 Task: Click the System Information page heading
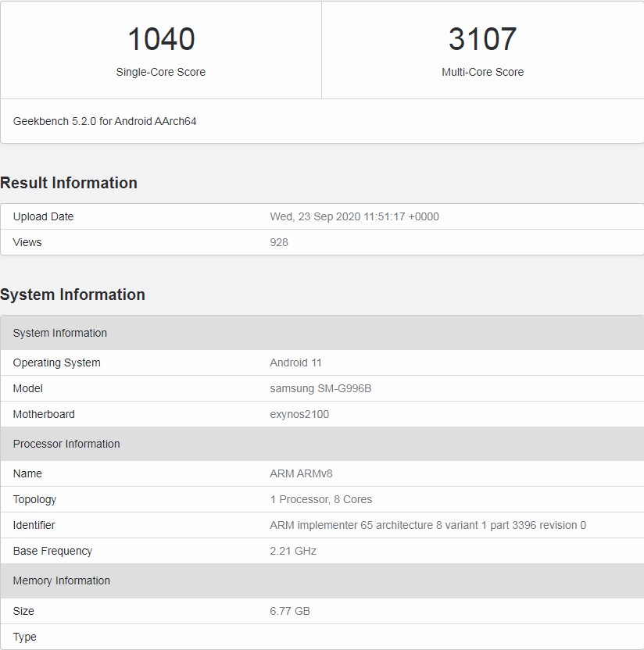pyautogui.click(x=73, y=295)
